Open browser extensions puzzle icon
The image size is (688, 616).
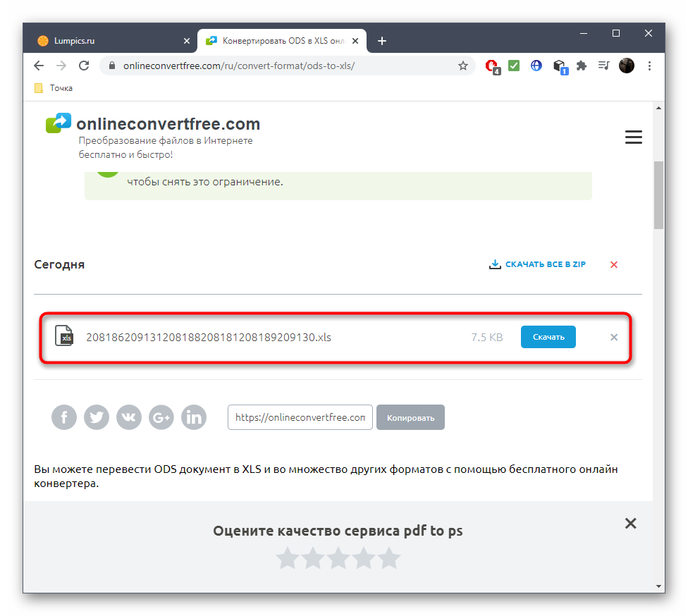(x=582, y=66)
